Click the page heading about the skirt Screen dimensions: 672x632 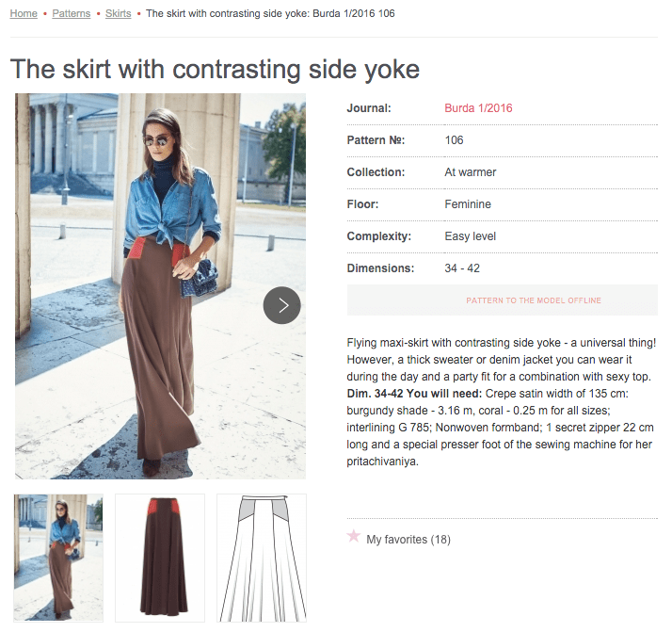[x=215, y=70]
